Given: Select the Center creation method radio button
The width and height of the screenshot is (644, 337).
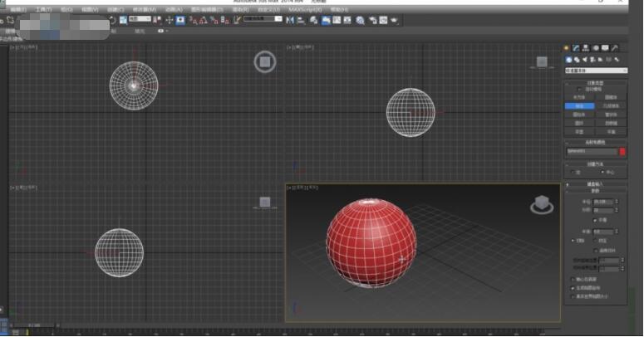Looking at the screenshot, I should 604,173.
